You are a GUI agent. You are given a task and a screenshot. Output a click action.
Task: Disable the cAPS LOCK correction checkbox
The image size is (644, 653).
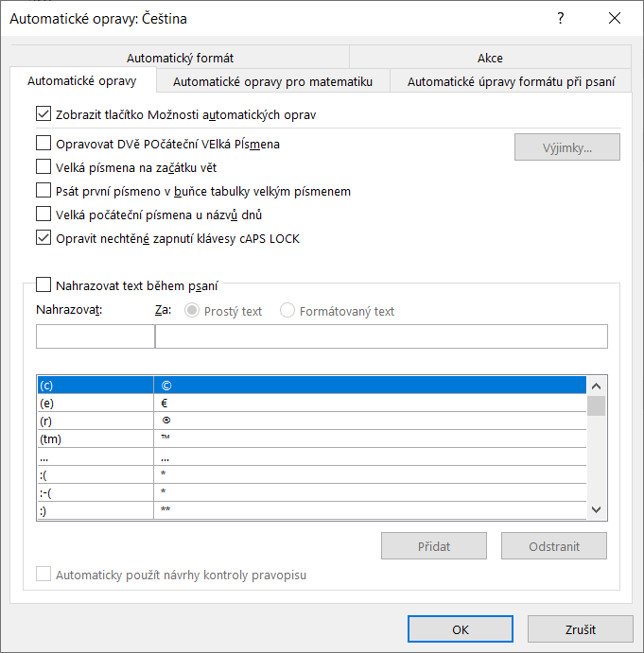tap(44, 238)
